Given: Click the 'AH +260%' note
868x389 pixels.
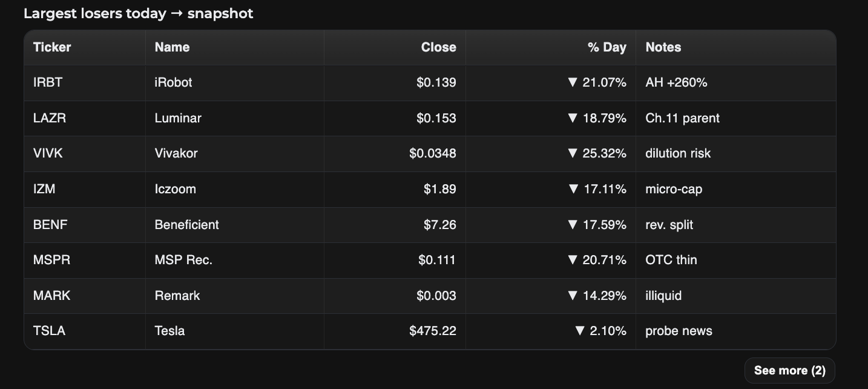Looking at the screenshot, I should (676, 82).
